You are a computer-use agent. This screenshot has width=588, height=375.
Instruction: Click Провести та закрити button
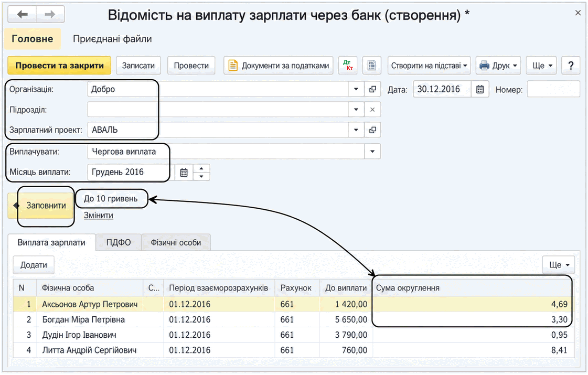(x=59, y=66)
